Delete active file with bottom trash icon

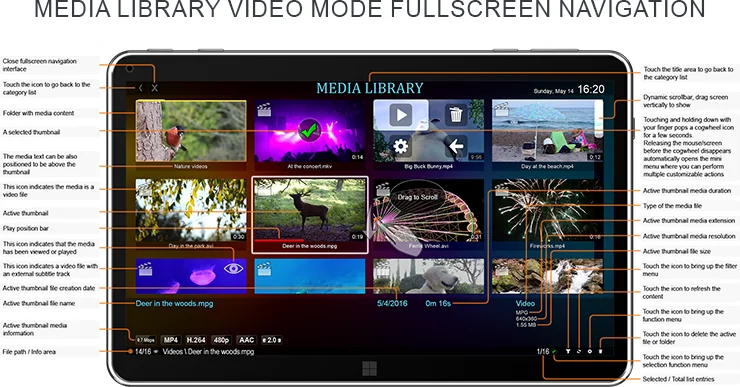[600, 352]
